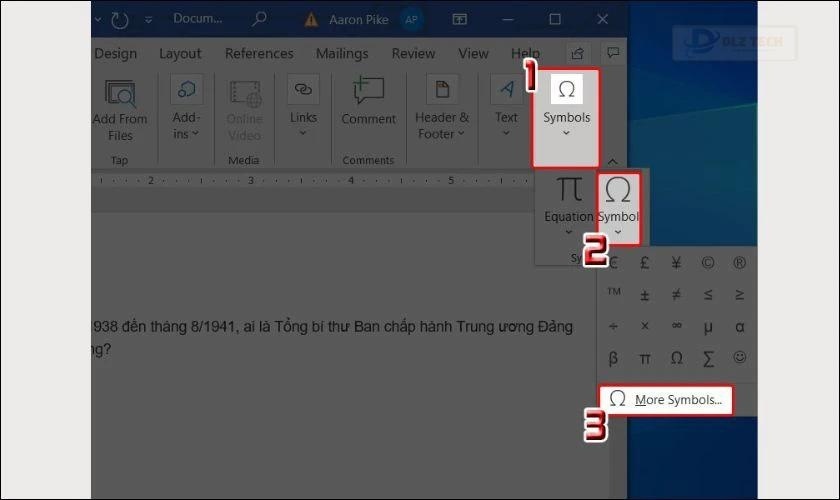Insert the multiplication sign symbol
The image size is (840, 500).
tap(644, 326)
